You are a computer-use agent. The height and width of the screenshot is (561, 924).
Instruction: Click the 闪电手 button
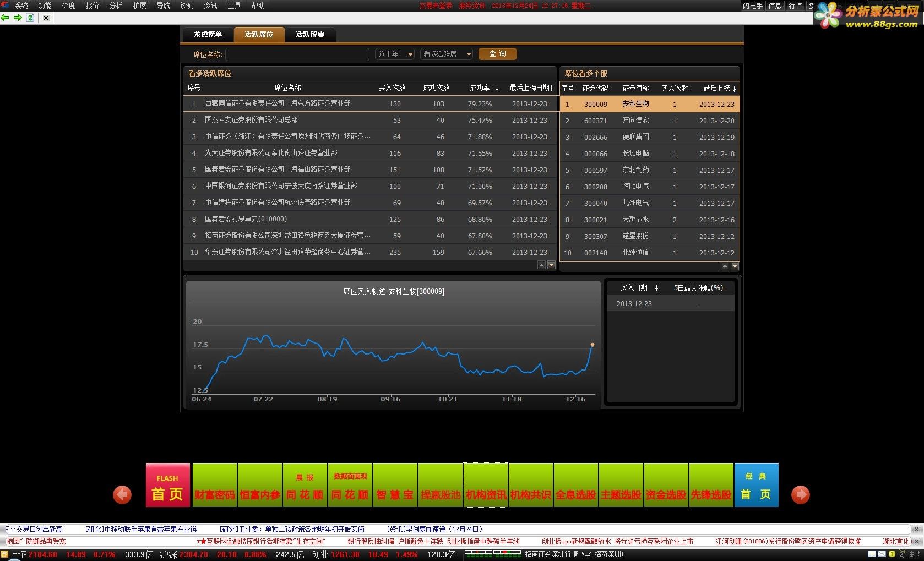pyautogui.click(x=753, y=6)
